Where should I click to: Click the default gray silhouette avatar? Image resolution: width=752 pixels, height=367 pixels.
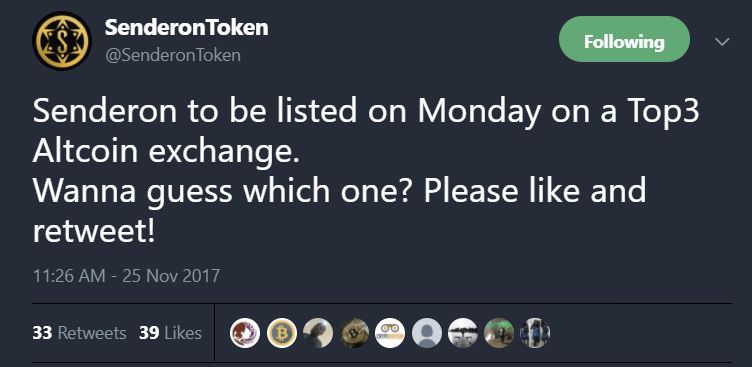tap(427, 333)
